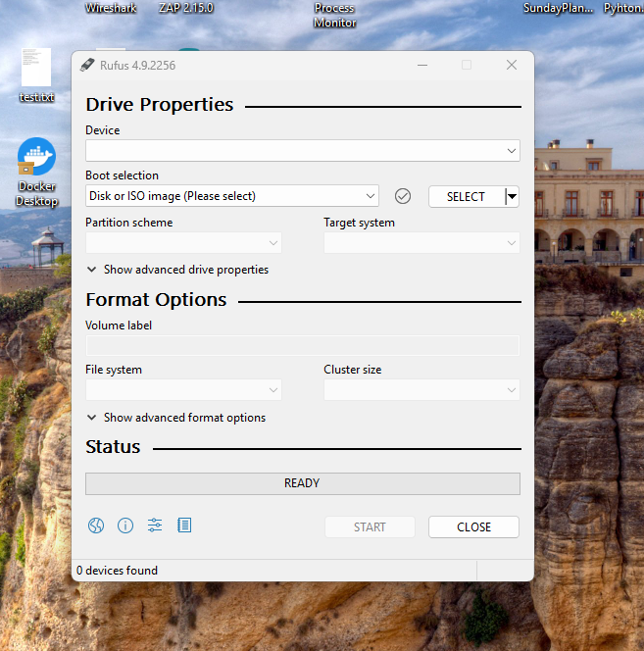Click the Rufus USB icon in title bar
Image resolution: width=644 pixels, height=651 pixels.
click(88, 65)
